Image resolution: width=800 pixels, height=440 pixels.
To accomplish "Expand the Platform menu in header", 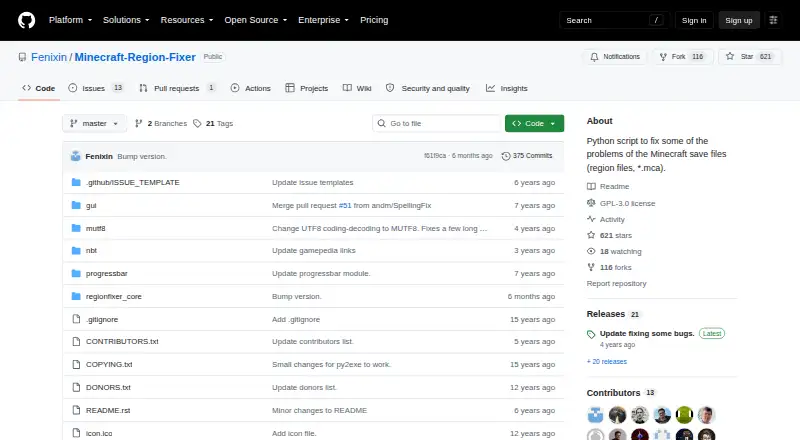I will pyautogui.click(x=70, y=20).
